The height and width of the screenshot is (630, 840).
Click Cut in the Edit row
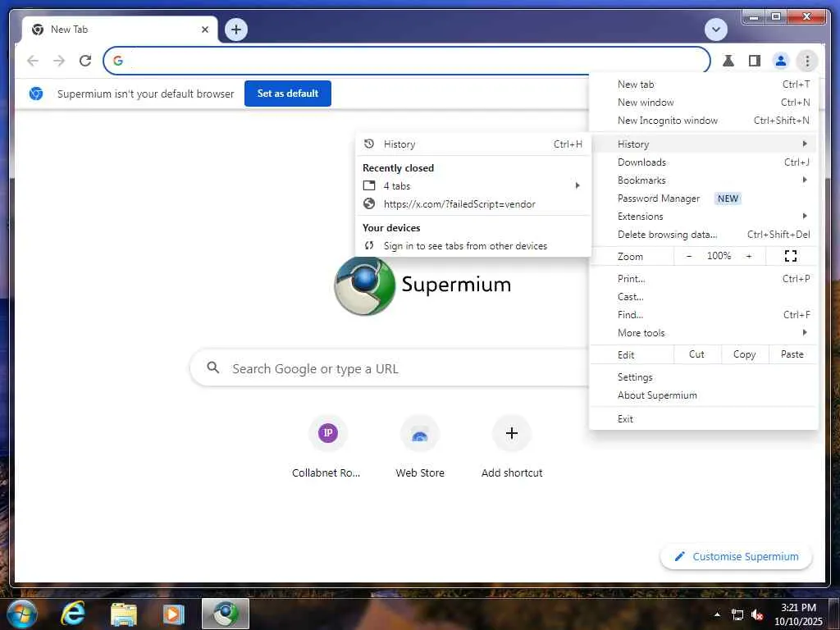click(x=696, y=354)
